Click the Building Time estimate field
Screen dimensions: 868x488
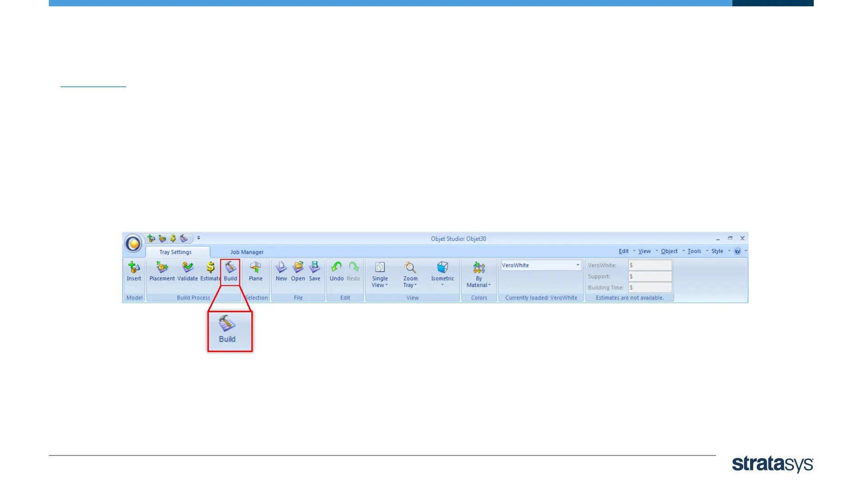pos(650,287)
